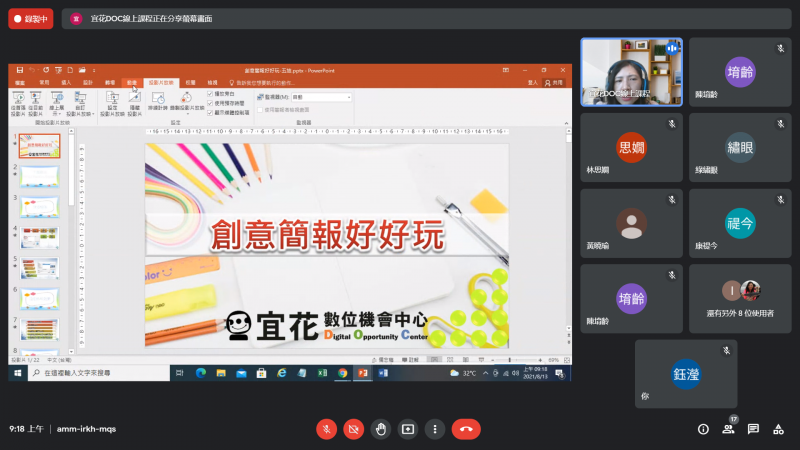Open Record Slide Show dropdown
800x450 pixels.
(187, 102)
